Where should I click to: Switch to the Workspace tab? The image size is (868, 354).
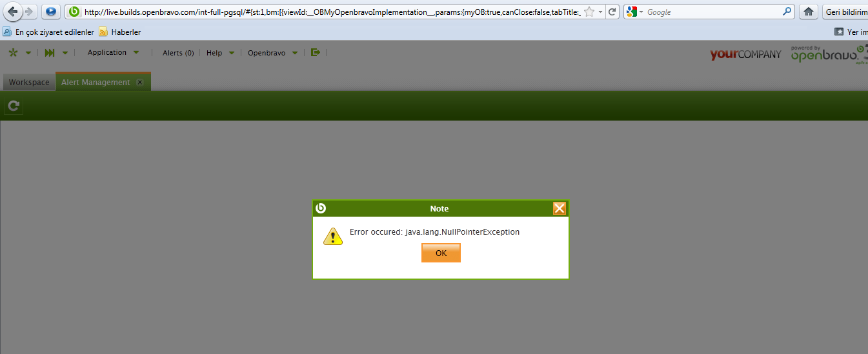28,83
